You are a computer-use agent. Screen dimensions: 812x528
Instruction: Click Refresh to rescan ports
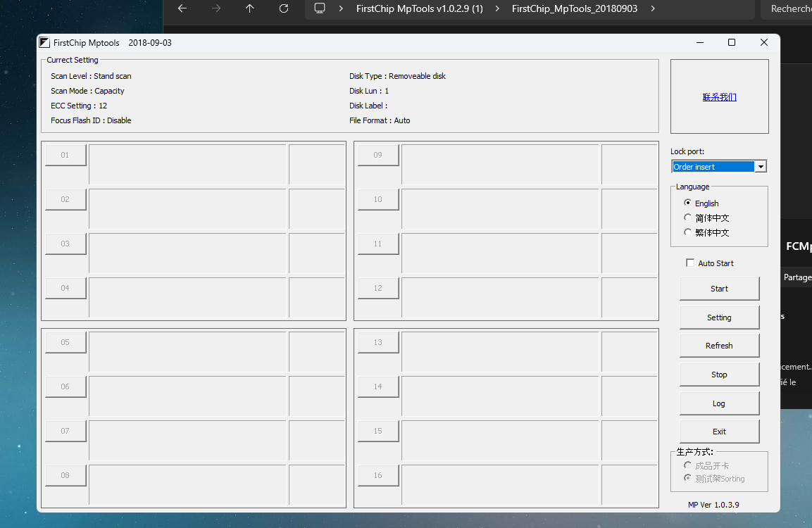[719, 346]
